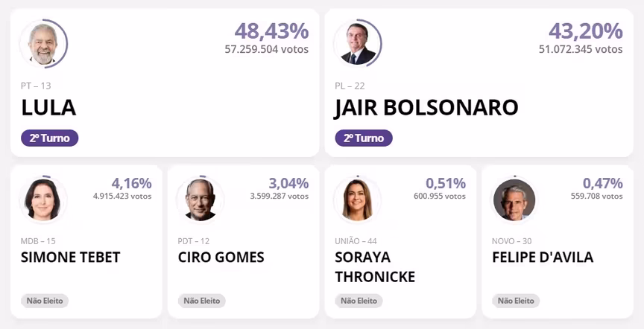644x329 pixels.
Task: Open Soraya Thronicke's photo
Action: tap(358, 199)
